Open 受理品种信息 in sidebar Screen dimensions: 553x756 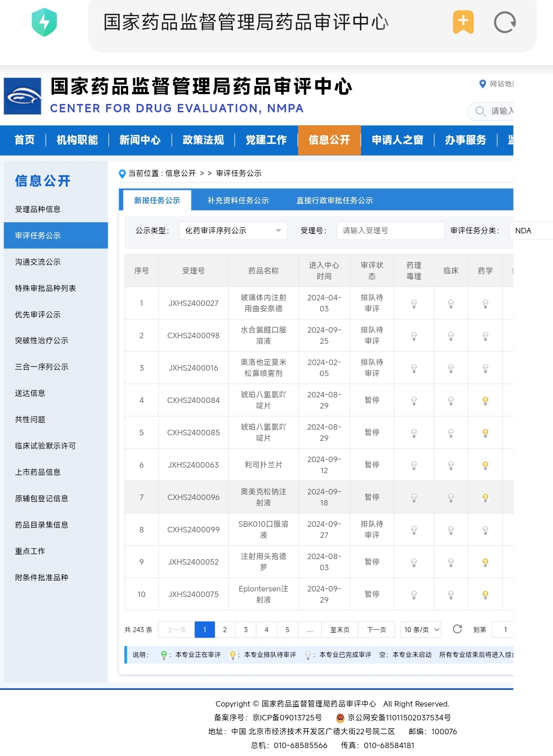pyautogui.click(x=38, y=209)
